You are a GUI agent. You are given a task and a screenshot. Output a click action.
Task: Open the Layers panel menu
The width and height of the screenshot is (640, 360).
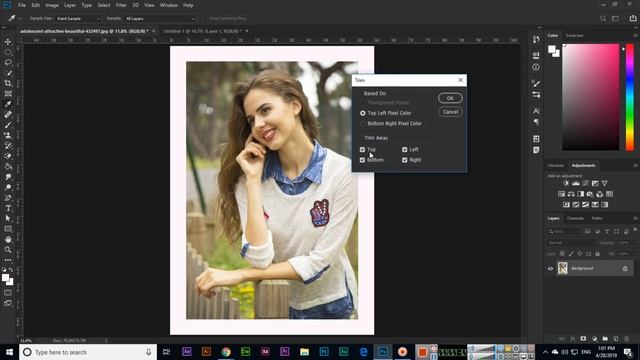(x=635, y=218)
